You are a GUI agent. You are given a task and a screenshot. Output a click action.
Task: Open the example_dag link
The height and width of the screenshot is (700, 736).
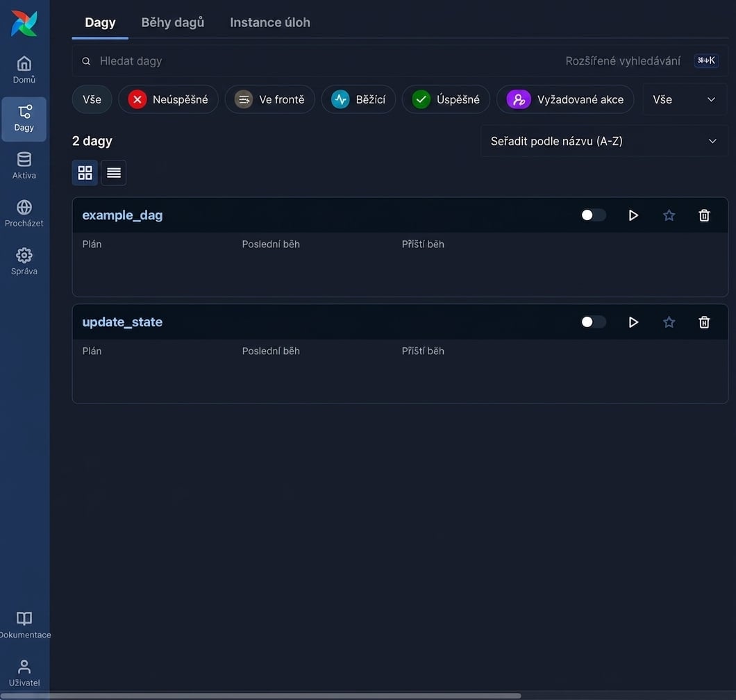pos(122,215)
